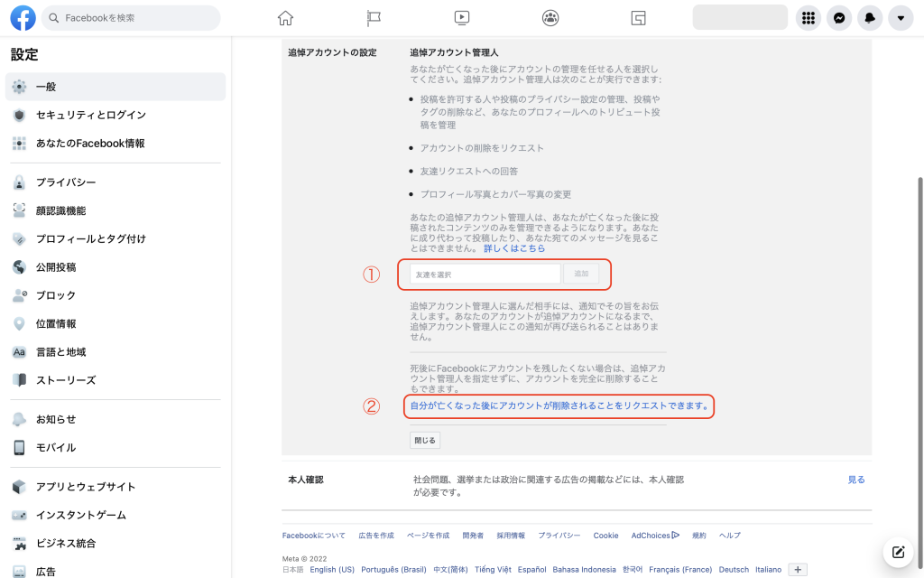
Task: Open the notifications bell icon
Action: point(870,18)
